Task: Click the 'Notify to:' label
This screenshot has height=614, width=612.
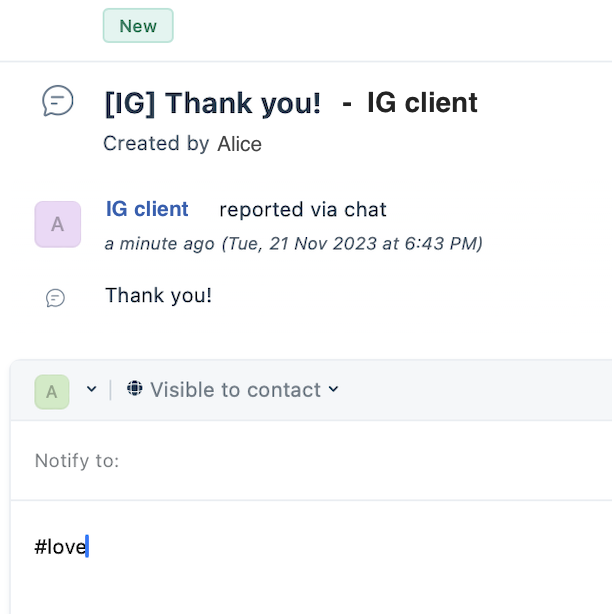Action: [x=77, y=460]
